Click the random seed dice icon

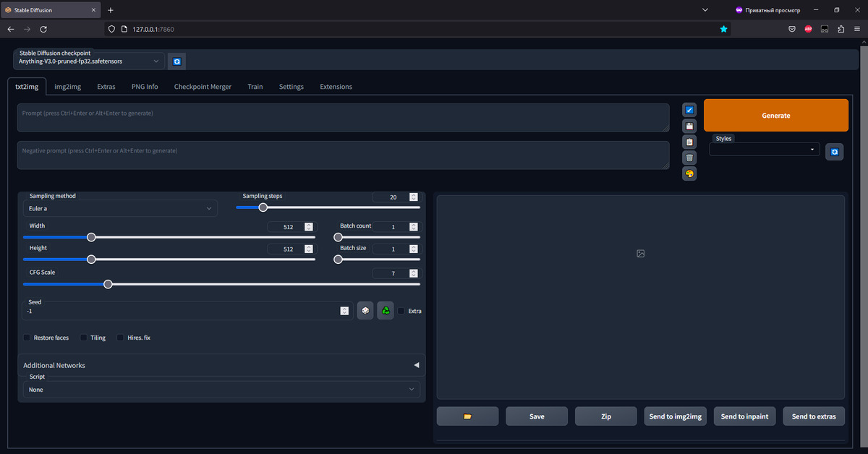[x=365, y=311]
